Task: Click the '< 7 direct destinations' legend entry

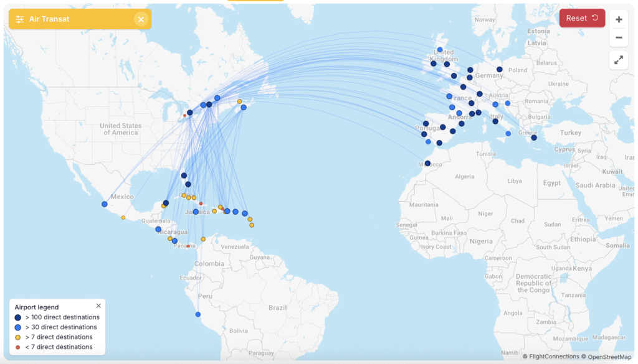Action: [x=59, y=347]
